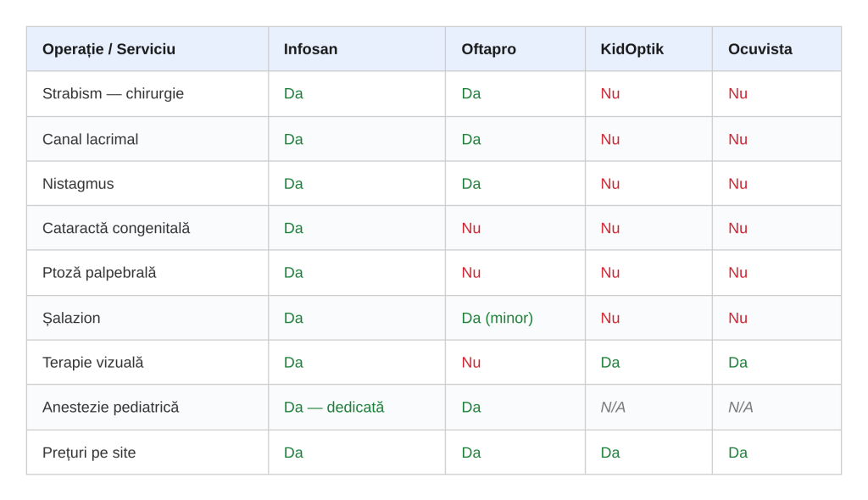This screenshot has height=500, width=868.
Task: Click KidOptik's Da for Terapie vizuală
Action: click(x=609, y=363)
